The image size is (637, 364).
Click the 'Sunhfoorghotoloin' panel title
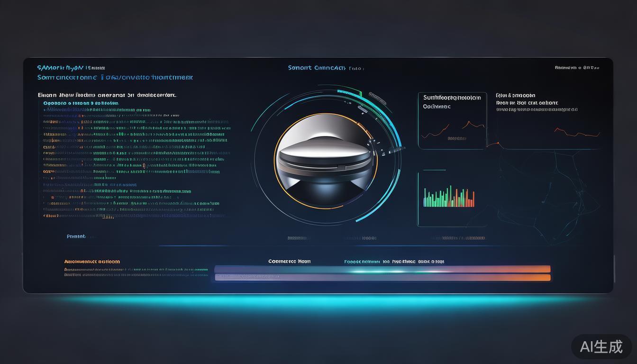click(452, 98)
